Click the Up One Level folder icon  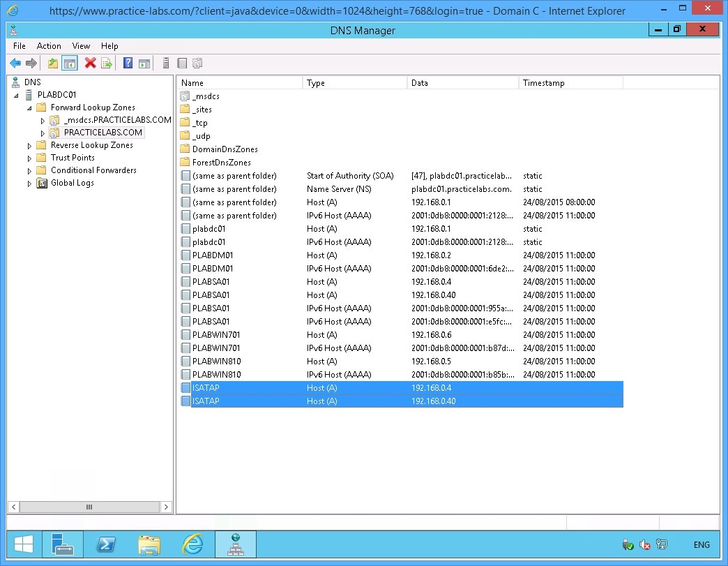[53, 64]
